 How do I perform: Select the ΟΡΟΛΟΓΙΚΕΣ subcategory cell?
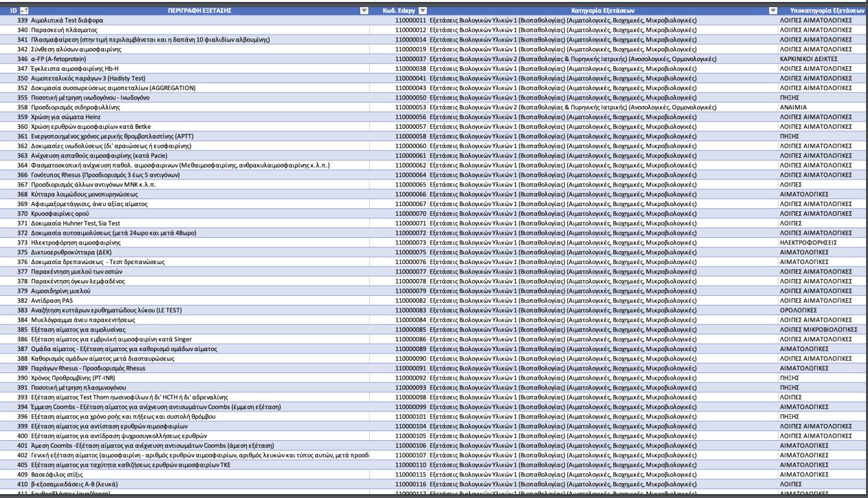798,310
